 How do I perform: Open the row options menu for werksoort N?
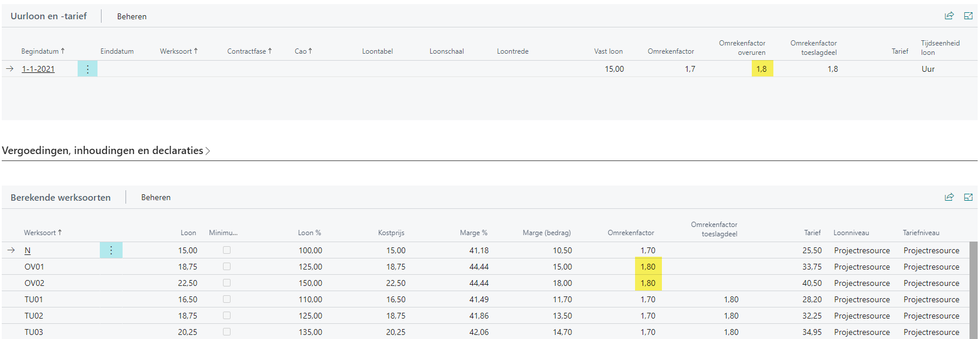[111, 250]
